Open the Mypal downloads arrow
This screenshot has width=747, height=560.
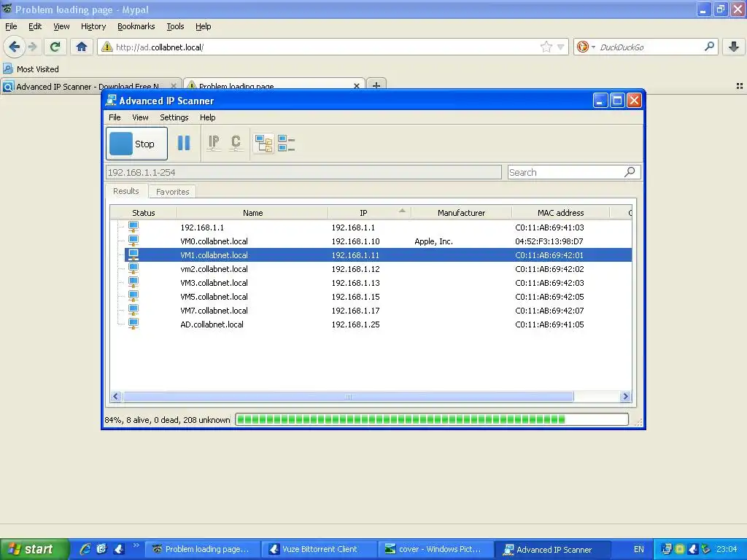pyautogui.click(x=734, y=47)
